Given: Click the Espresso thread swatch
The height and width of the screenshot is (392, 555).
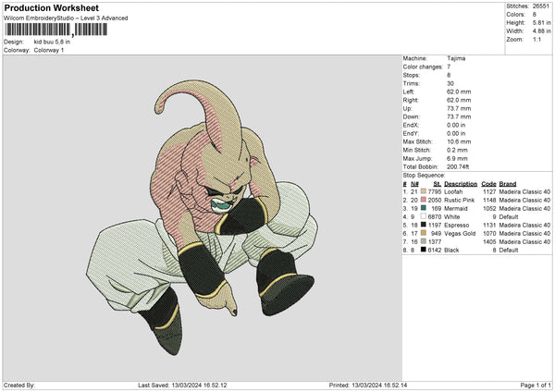Looking at the screenshot, I should tap(423, 225).
